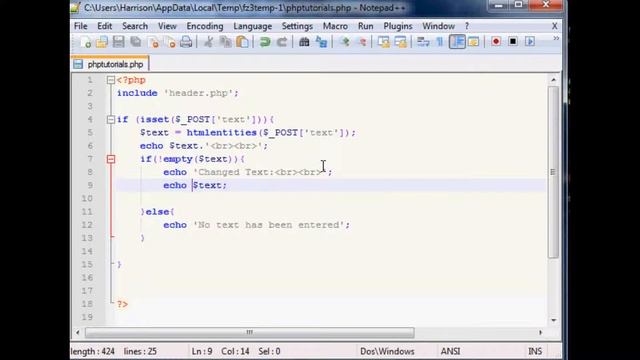Click the Open file folder icon
The image size is (640, 360).
point(102,42)
